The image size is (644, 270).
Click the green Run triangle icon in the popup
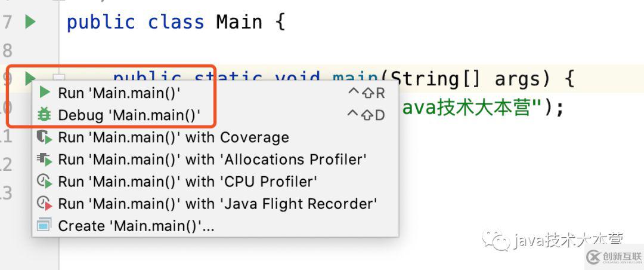44,93
